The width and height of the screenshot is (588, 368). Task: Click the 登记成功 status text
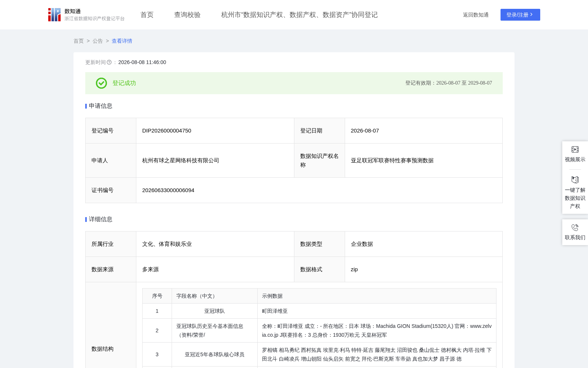(124, 83)
